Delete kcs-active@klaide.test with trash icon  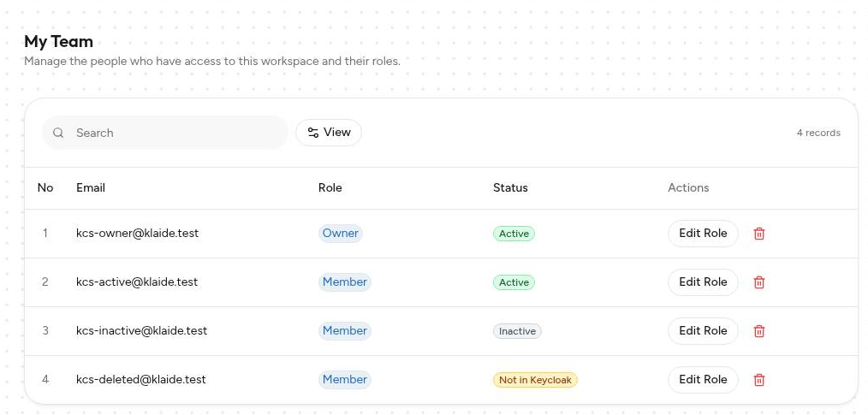pos(759,282)
